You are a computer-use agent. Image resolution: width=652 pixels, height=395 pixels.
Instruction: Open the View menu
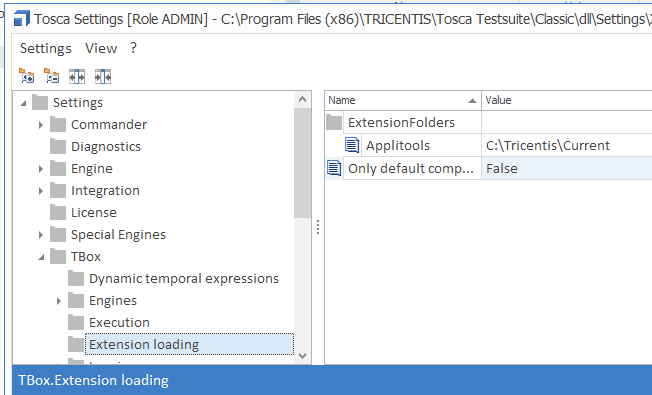[101, 48]
